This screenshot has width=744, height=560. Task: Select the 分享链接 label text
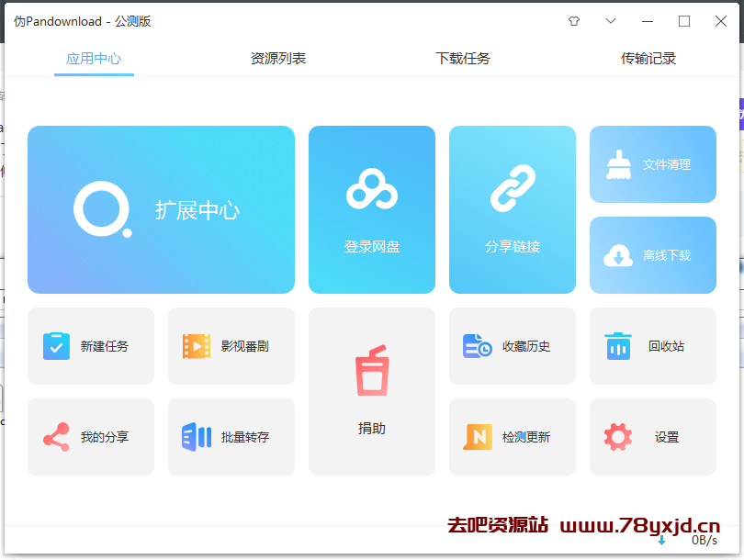513,247
